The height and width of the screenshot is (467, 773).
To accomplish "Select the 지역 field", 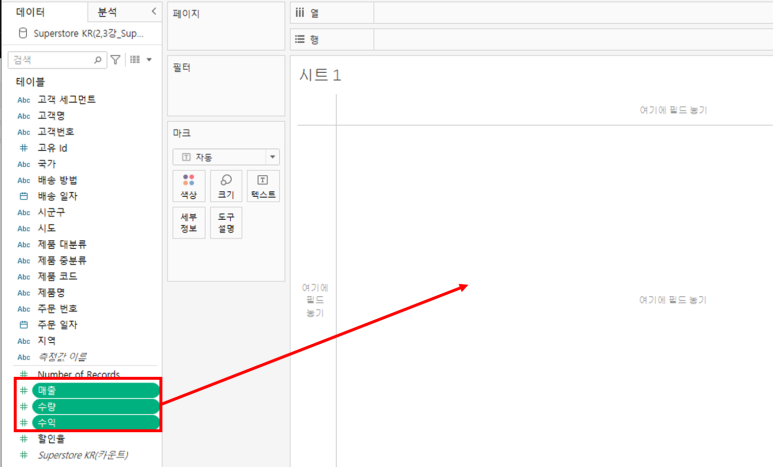I will pos(47,341).
